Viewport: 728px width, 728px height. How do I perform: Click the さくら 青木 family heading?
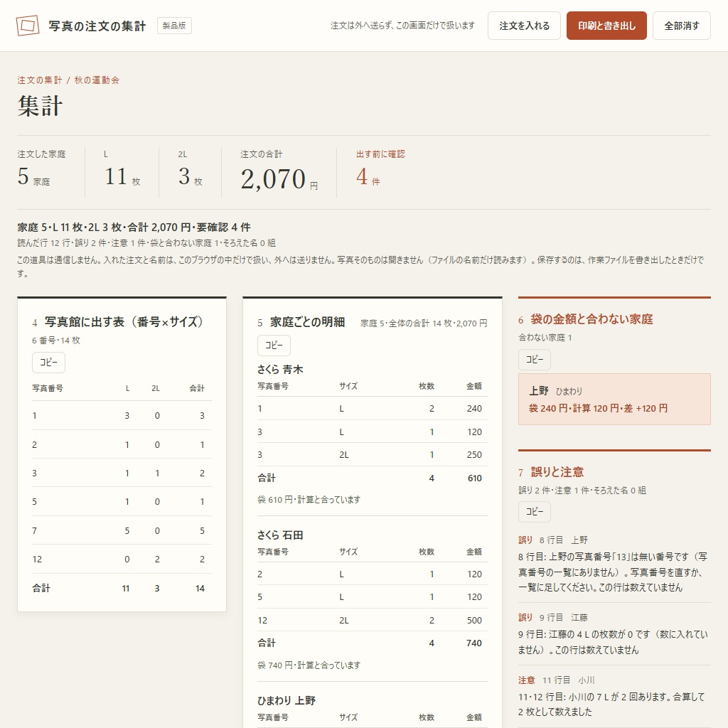click(x=280, y=370)
